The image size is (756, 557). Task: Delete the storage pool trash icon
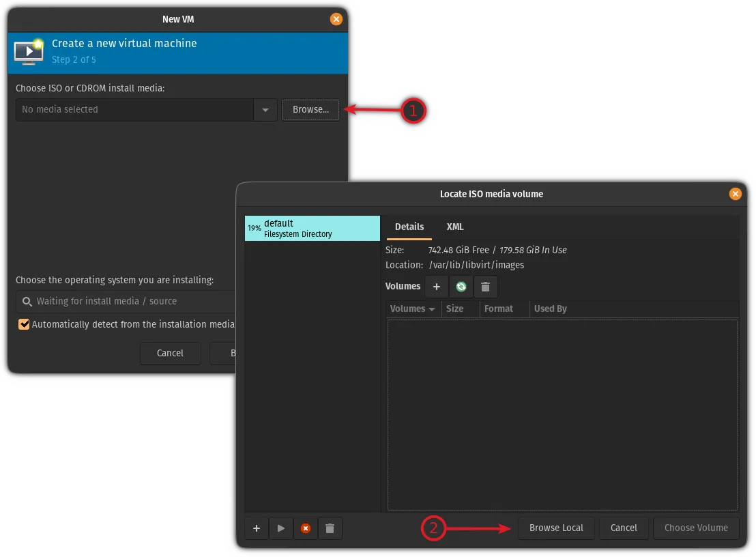point(330,528)
